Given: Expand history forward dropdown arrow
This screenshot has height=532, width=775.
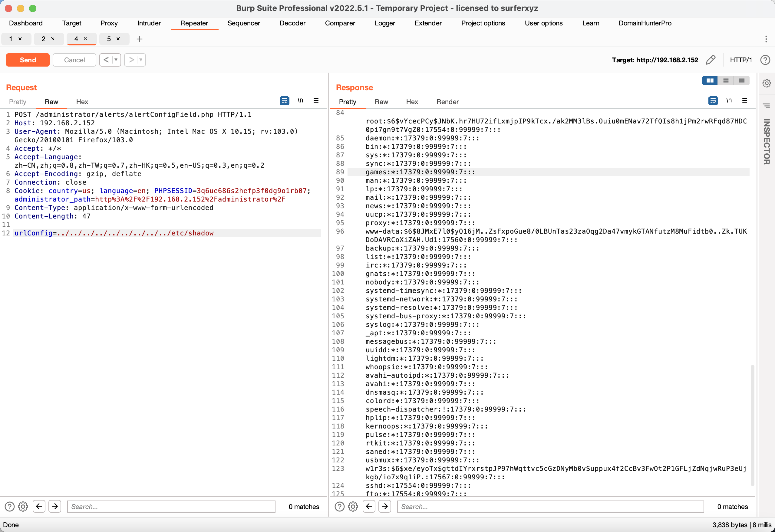Looking at the screenshot, I should coord(141,60).
